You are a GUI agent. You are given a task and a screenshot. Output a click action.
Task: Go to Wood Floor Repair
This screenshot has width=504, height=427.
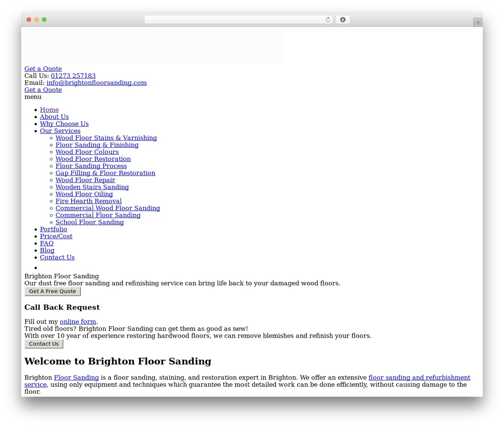click(x=85, y=180)
